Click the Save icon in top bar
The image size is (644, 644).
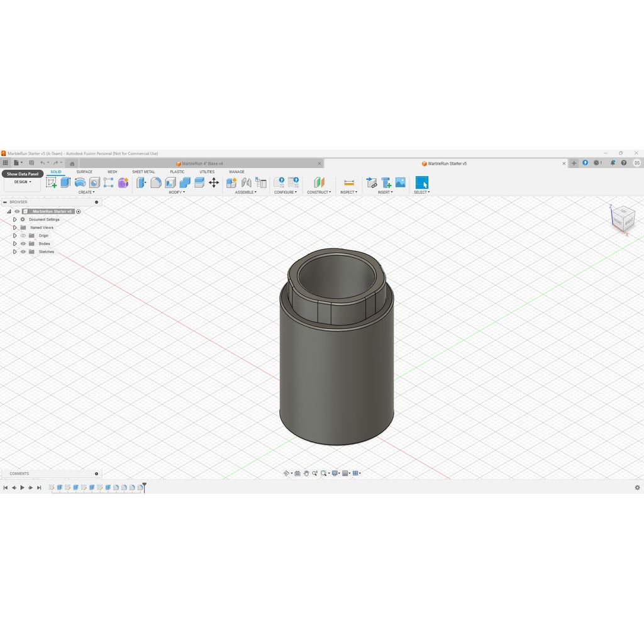click(x=31, y=163)
